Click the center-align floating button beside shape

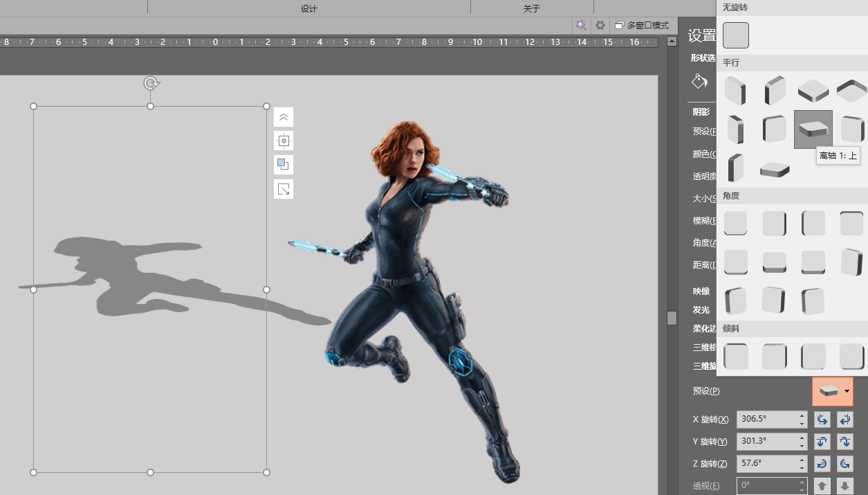click(x=284, y=141)
